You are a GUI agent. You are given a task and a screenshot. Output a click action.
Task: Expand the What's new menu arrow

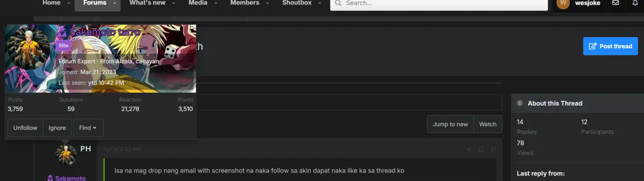174,3
